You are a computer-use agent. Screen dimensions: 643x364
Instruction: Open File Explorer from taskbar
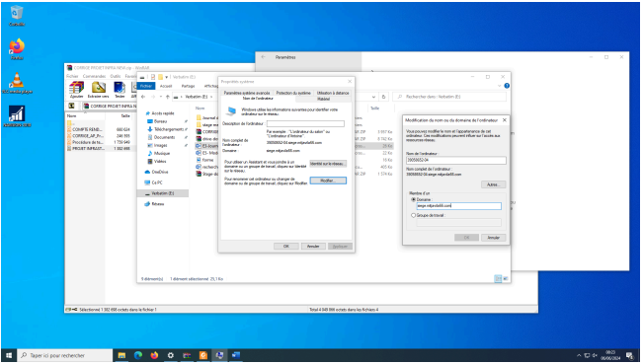click(x=121, y=355)
